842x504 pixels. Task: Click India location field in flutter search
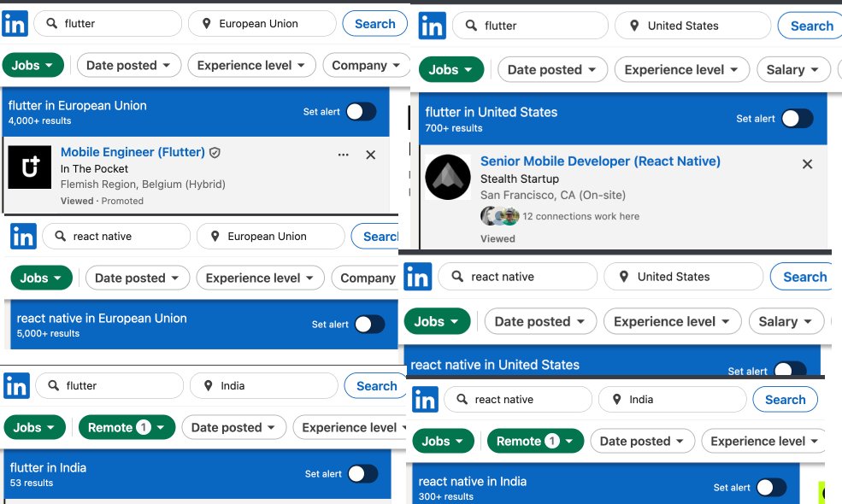(263, 386)
